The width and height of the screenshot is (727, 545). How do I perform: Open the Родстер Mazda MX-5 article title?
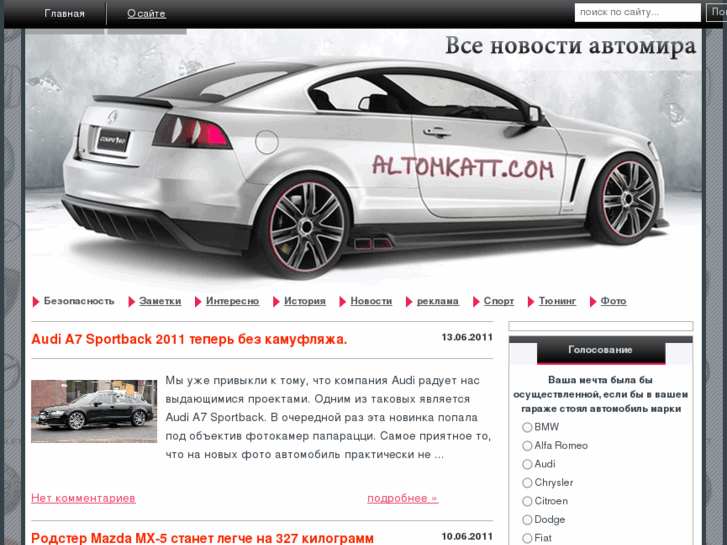[202, 539]
